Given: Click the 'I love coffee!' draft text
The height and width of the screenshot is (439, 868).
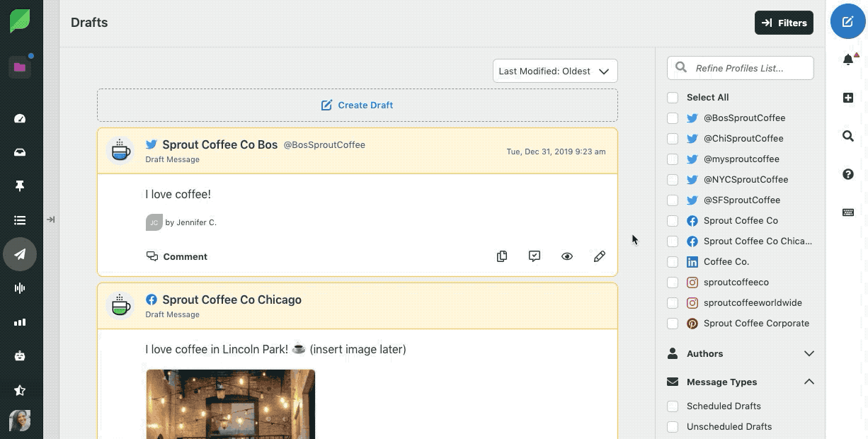Looking at the screenshot, I should click(178, 194).
